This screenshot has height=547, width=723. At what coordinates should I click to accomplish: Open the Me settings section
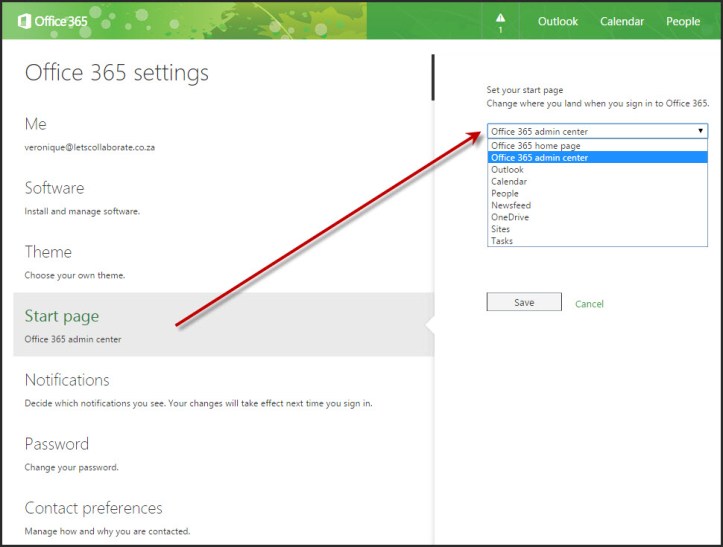point(36,123)
